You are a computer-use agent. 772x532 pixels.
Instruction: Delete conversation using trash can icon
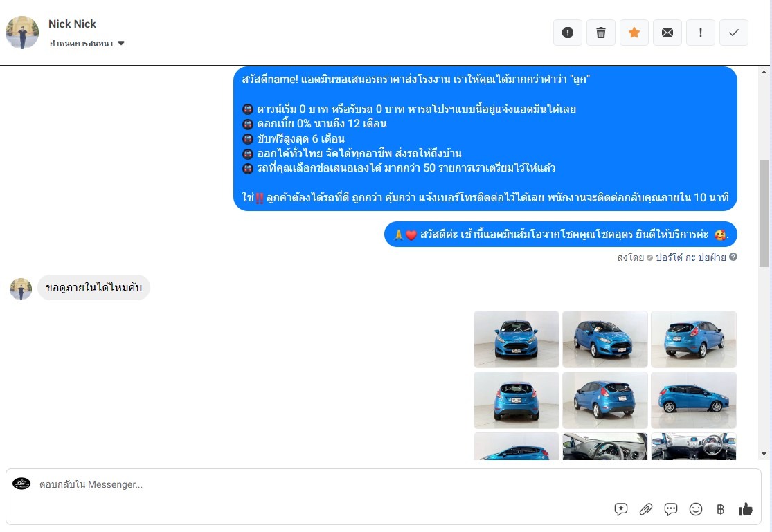[601, 33]
